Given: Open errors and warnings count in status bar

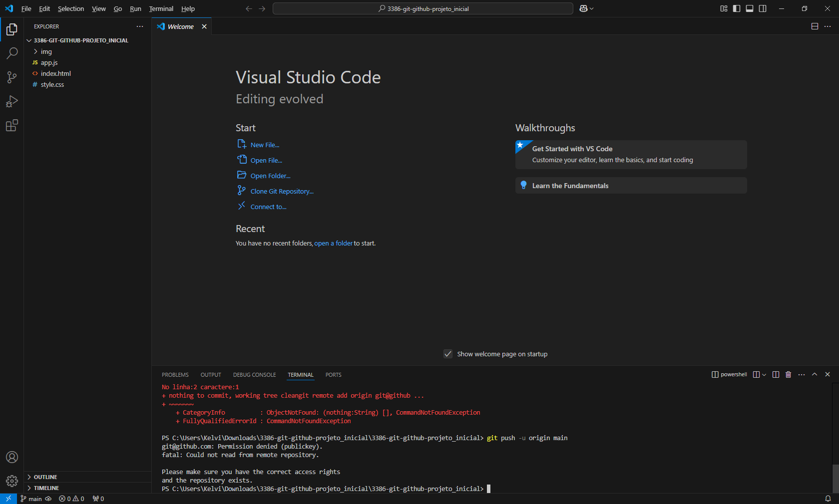Looking at the screenshot, I should tap(71, 499).
